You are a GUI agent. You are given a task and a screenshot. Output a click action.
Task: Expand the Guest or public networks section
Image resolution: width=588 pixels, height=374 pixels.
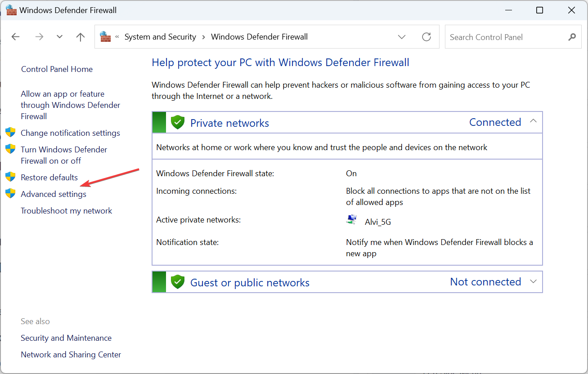[x=533, y=281]
